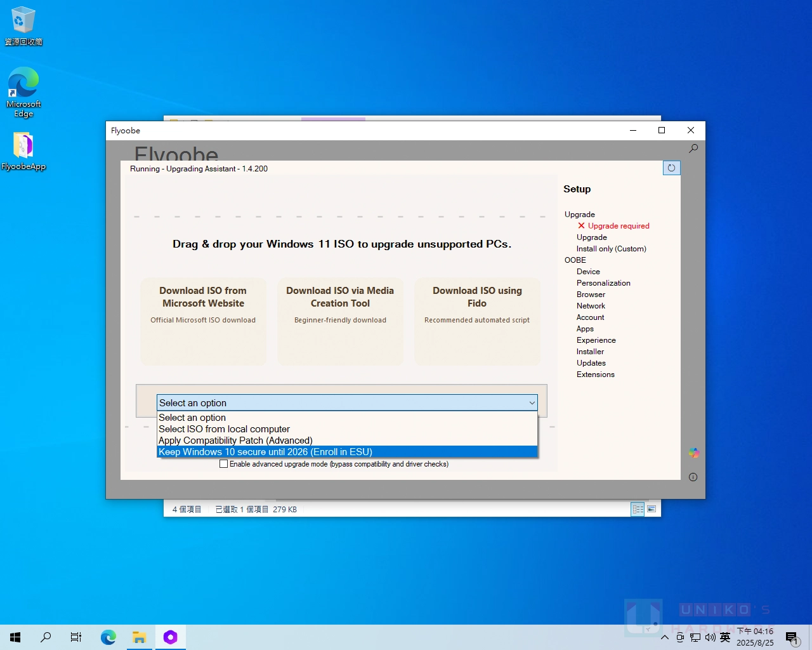Click the Setup heading text

pos(577,189)
